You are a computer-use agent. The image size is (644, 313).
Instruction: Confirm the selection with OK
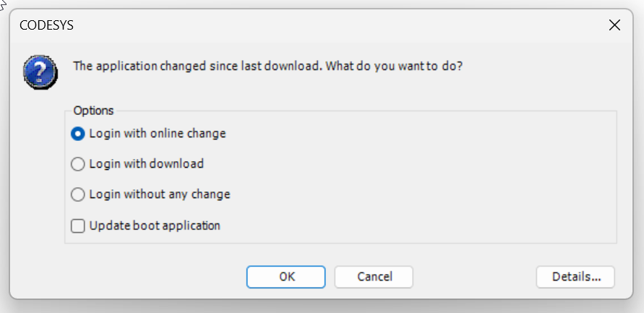tap(286, 277)
